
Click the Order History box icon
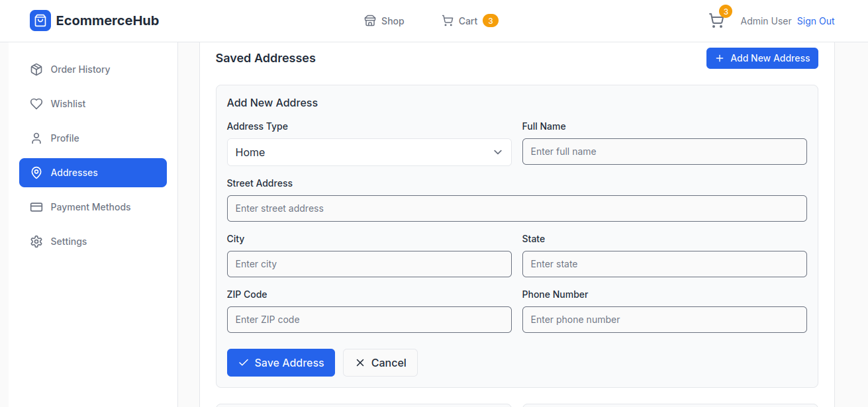coord(36,69)
